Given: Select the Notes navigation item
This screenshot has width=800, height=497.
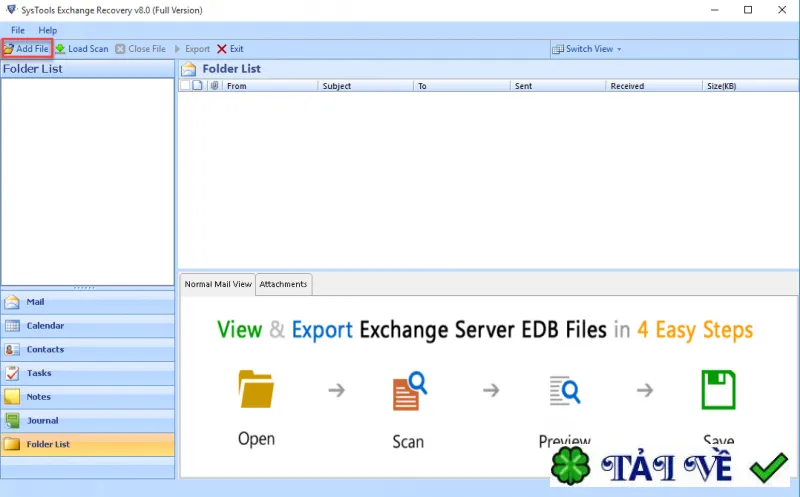Looking at the screenshot, I should coord(88,397).
